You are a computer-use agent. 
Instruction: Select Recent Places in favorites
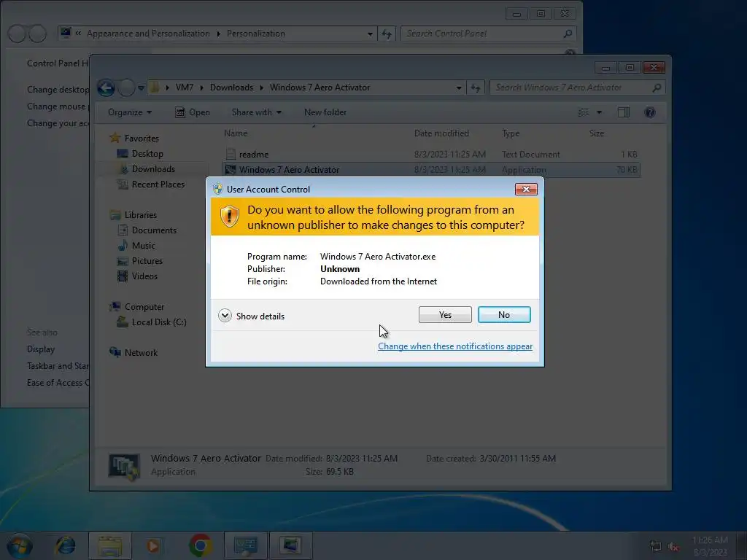(x=158, y=184)
